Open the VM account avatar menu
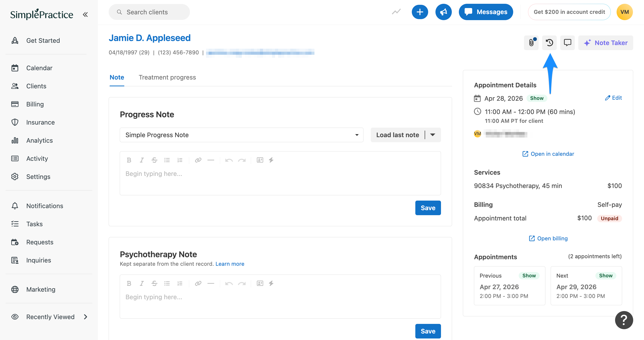Image resolution: width=644 pixels, height=340 pixels. tap(625, 12)
